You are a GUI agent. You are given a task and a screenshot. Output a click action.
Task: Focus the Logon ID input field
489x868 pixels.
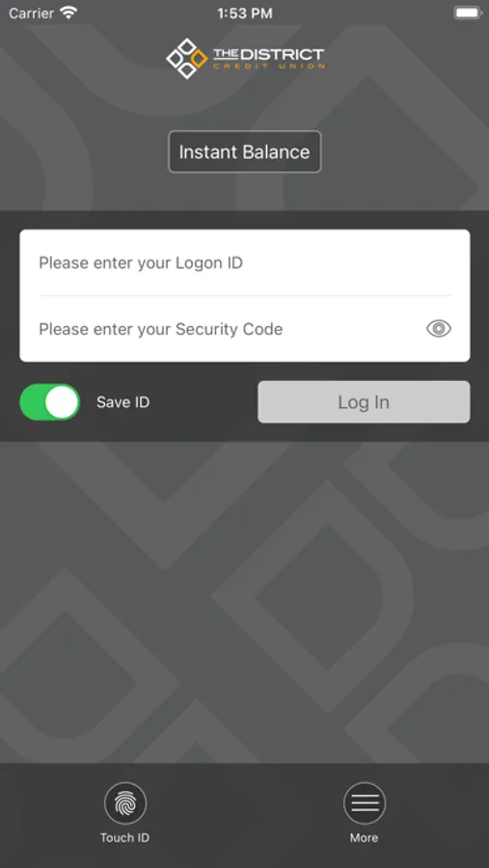click(x=245, y=262)
